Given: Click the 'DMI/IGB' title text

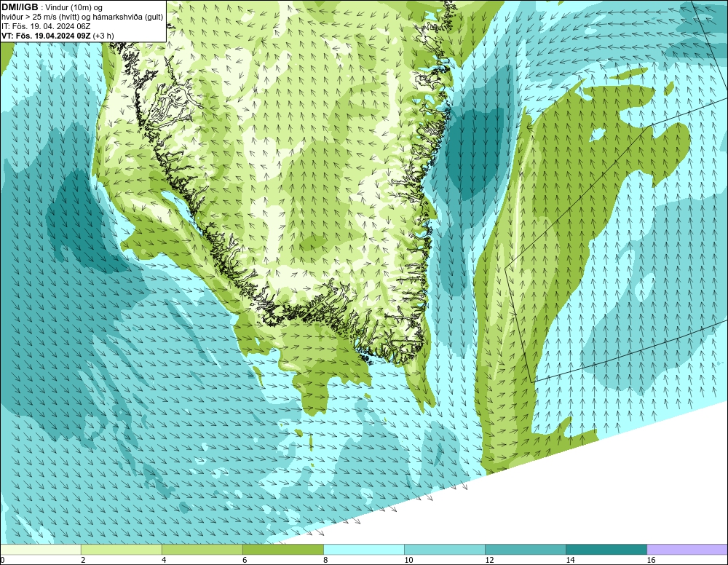Looking at the screenshot, I should (20, 7).
